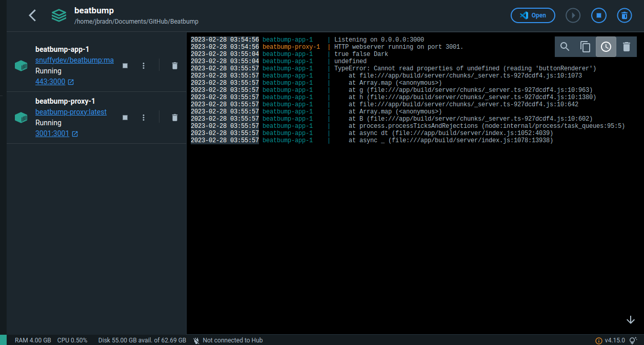Screen dimensions: 644x345
Task: Click the lightbulb feedback icon
Action: pos(633,340)
